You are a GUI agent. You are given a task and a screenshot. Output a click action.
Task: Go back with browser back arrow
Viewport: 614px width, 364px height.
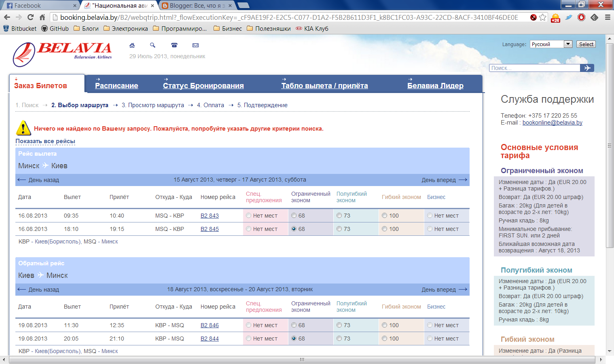click(x=7, y=17)
